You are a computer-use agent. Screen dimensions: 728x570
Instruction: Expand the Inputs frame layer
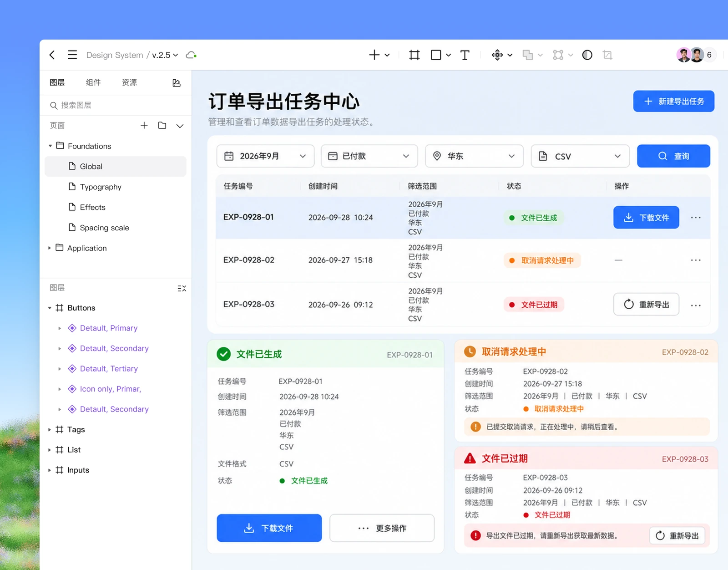tap(50, 470)
